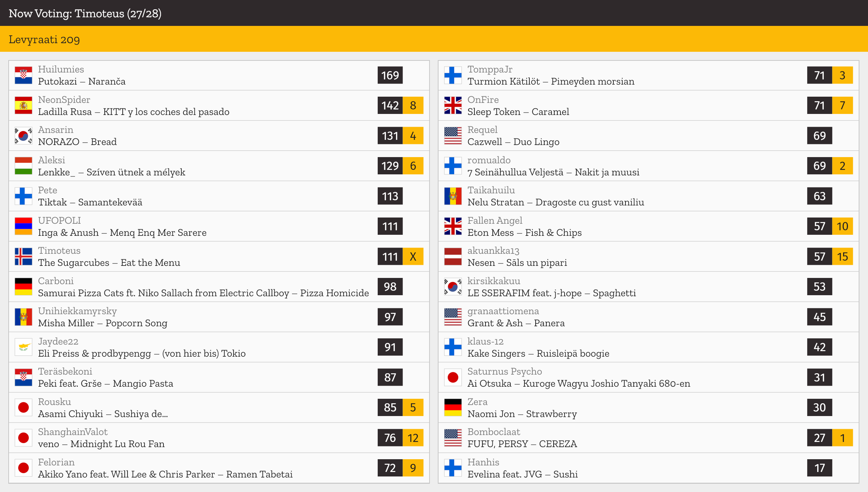Click the Levyraati 209 title bar
Viewport: 868px width, 492px height.
434,39
